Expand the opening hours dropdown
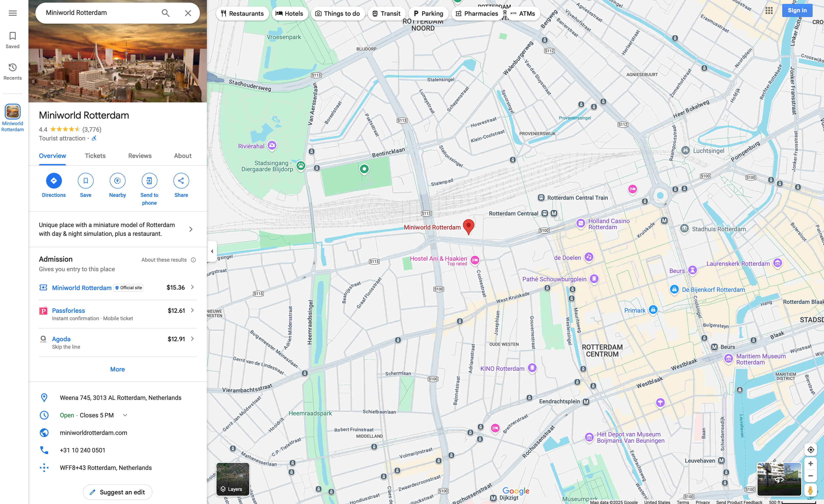Viewport: 824px width, 504px height. pyautogui.click(x=125, y=415)
